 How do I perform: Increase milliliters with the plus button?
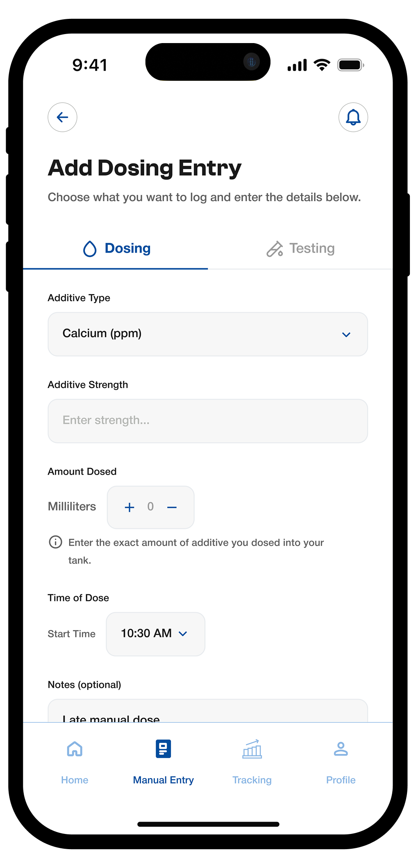130,507
